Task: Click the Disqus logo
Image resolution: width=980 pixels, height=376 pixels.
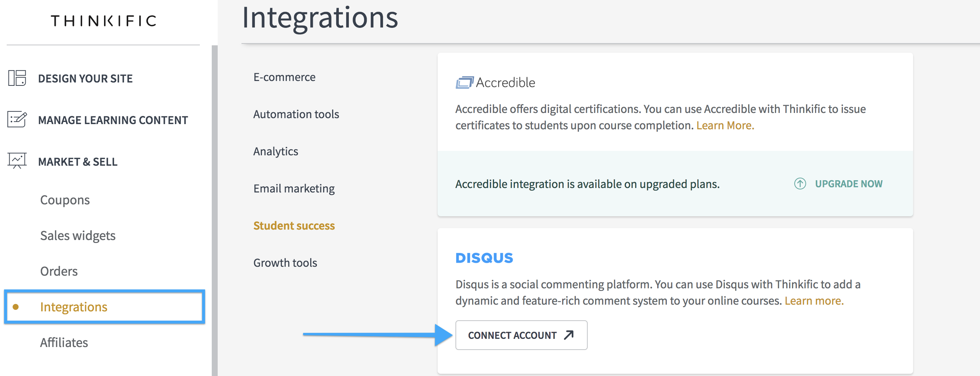Action: (484, 258)
